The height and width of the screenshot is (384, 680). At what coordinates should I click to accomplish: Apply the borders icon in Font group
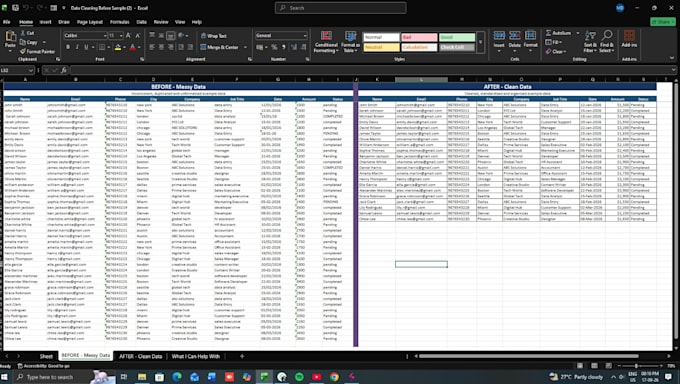click(x=101, y=47)
